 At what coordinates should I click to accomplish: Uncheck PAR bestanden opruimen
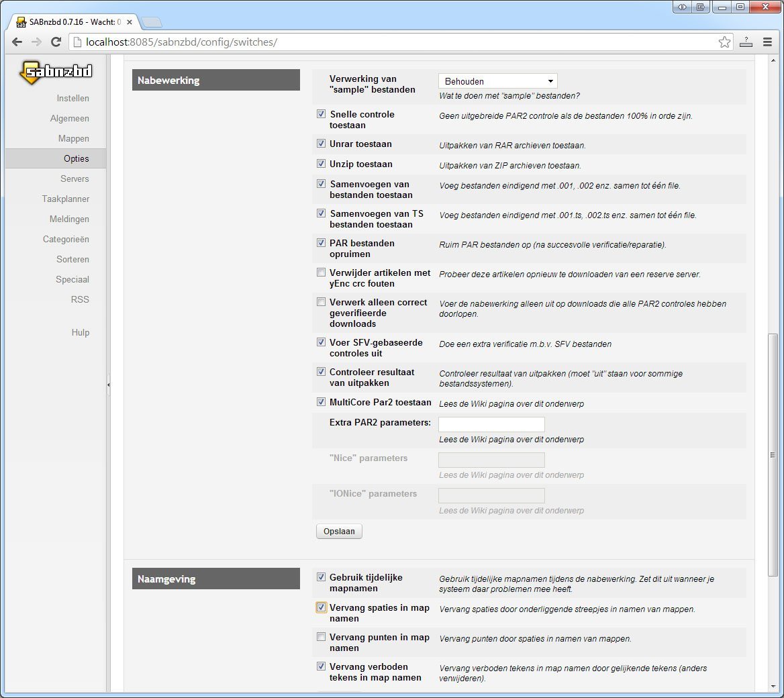tap(321, 242)
